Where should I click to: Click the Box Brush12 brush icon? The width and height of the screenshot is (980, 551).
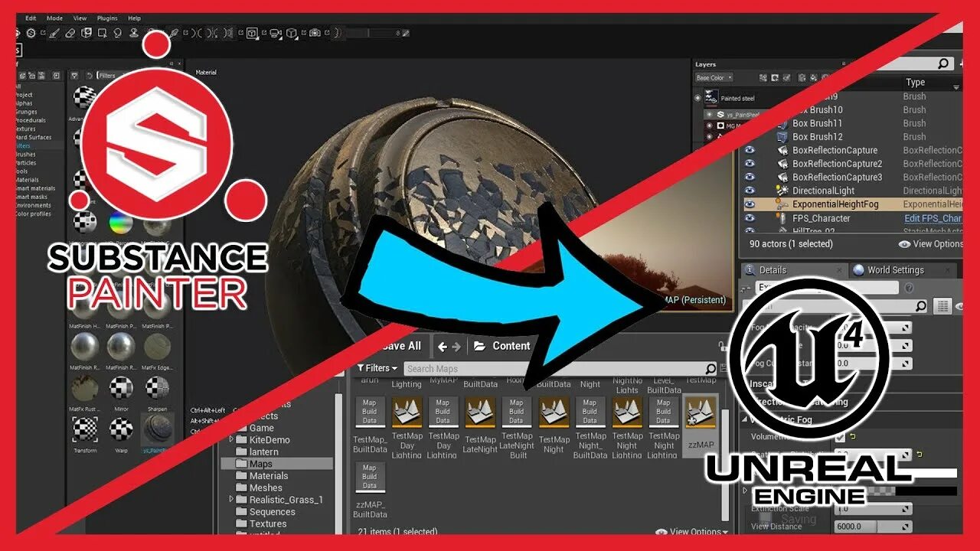coord(782,136)
